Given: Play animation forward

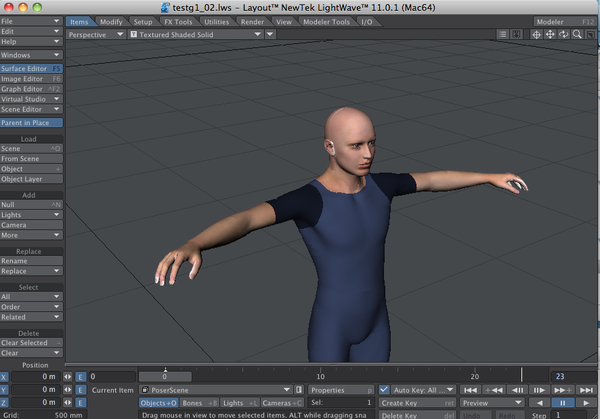Looking at the screenshot, I should (x=586, y=403).
